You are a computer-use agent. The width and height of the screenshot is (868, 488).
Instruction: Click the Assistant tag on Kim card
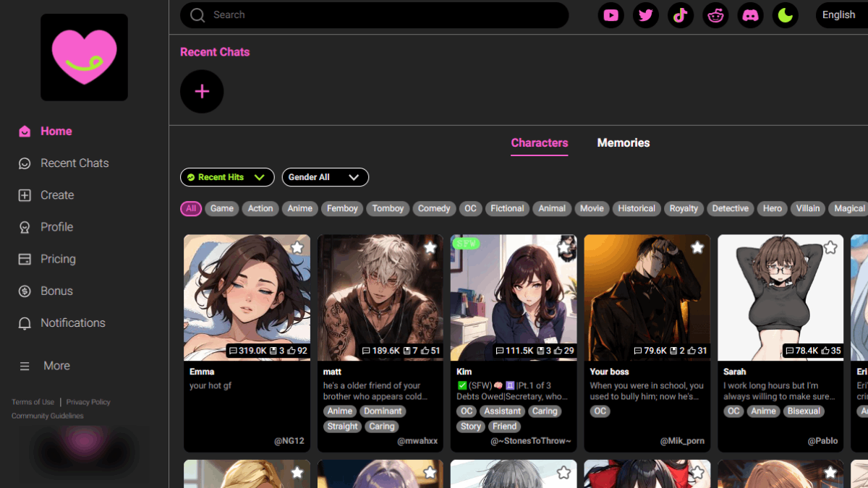click(503, 411)
